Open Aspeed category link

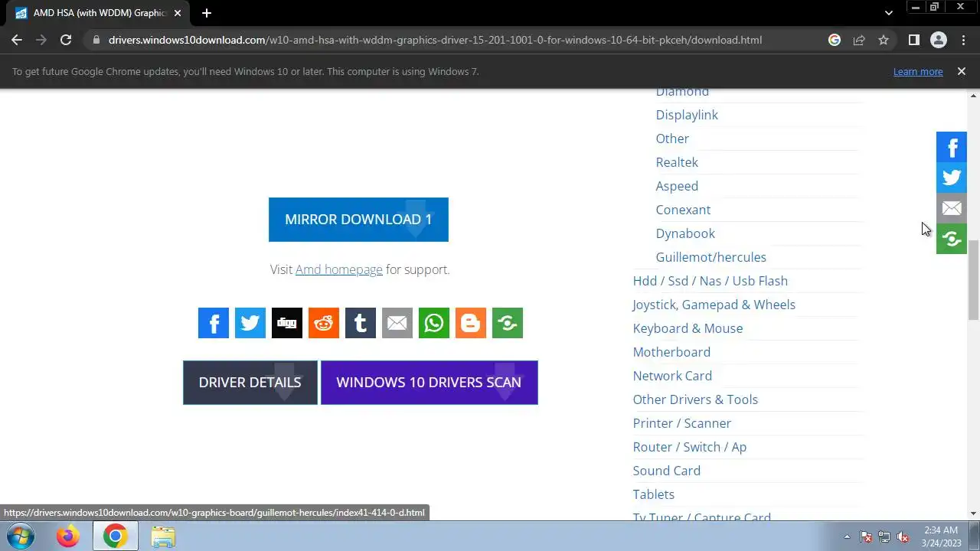[677, 186]
